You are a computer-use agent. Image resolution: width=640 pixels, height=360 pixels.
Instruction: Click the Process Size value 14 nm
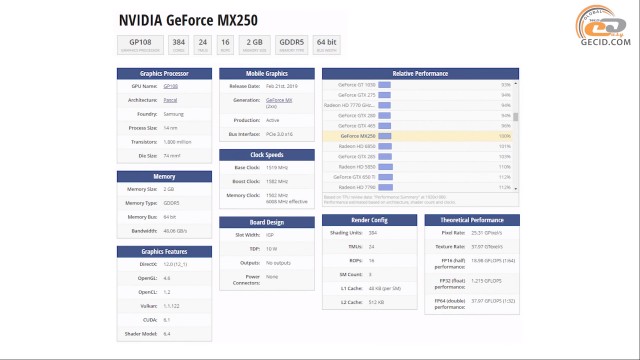pyautogui.click(x=170, y=128)
